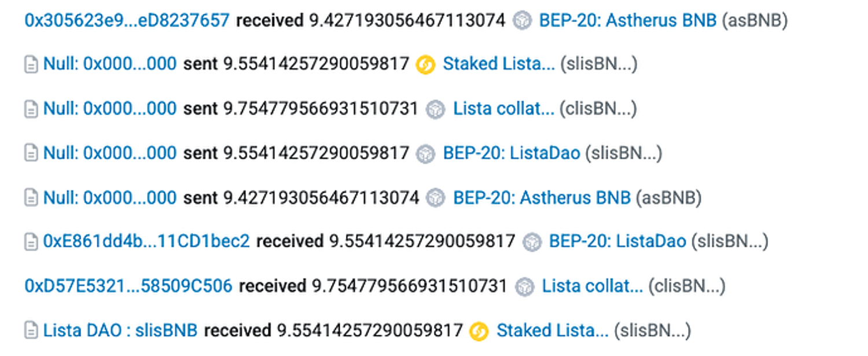Open address 0xD57E5321...58509C506 link
This screenshot has width=868, height=356.
point(128,286)
